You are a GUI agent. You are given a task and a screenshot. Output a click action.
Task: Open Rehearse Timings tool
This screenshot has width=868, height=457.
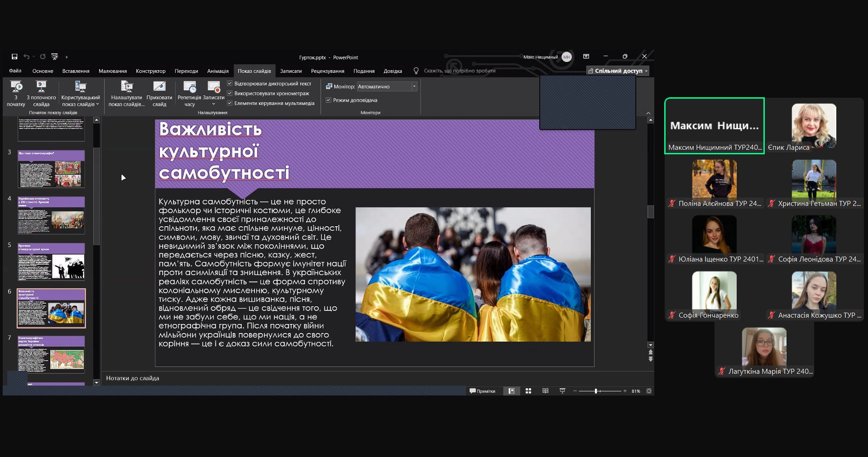pos(189,87)
